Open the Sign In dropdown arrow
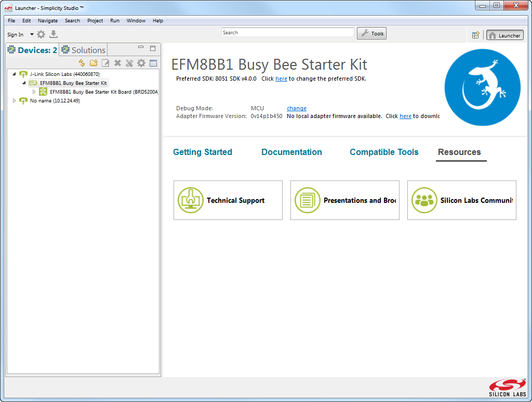 pyautogui.click(x=32, y=34)
